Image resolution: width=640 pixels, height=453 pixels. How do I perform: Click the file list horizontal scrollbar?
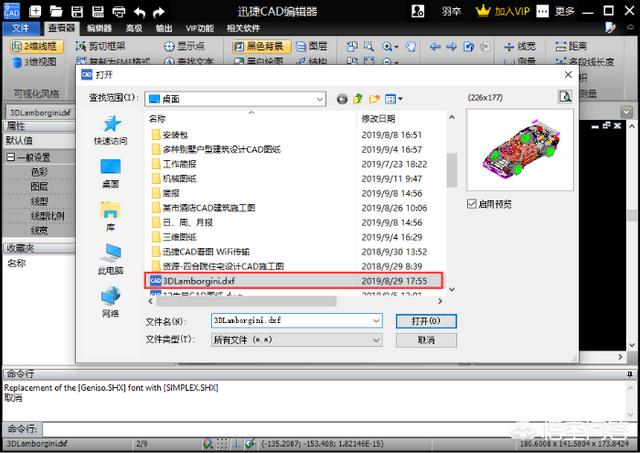tap(247, 301)
